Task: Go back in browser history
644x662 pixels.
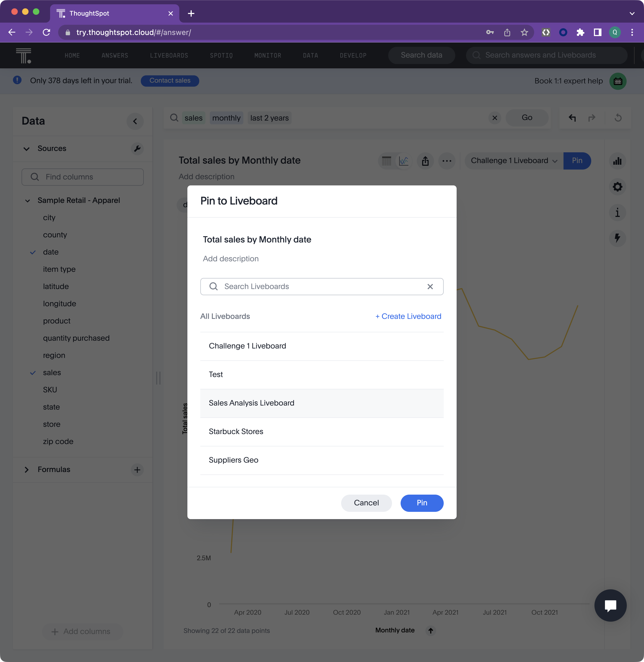Action: 12,33
